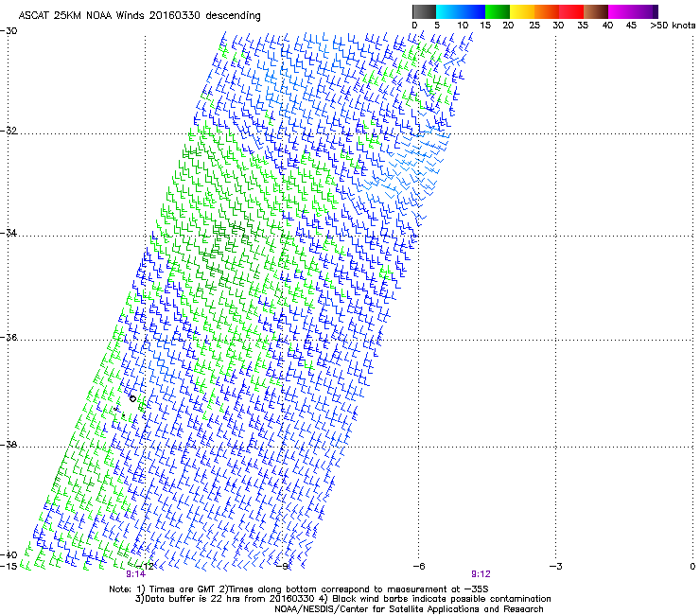700x615 pixels.
Task: Click the legend tick label '45'
Action: (631, 26)
